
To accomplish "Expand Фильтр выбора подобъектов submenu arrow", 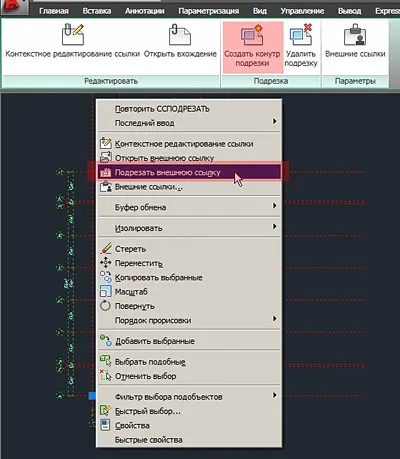I will point(274,395).
